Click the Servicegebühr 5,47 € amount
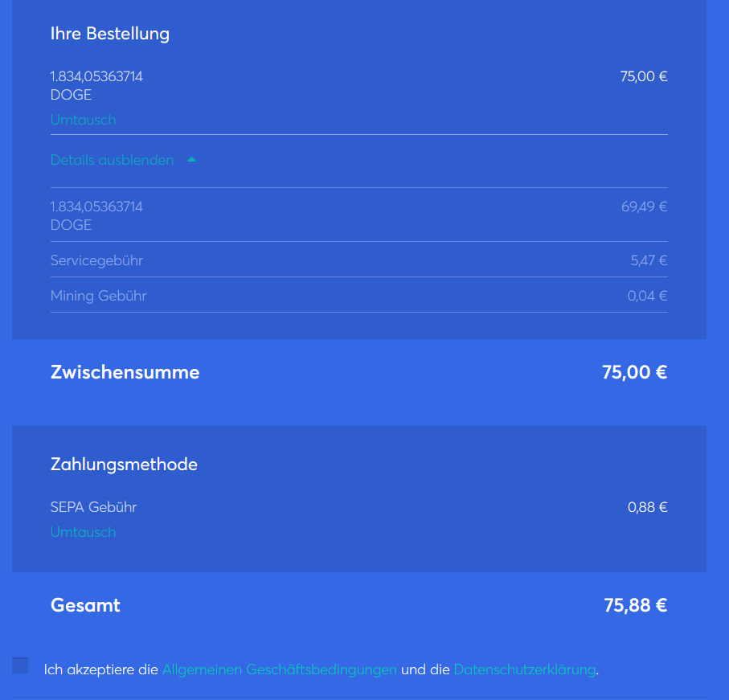Viewport: 729px width, 700px height. [x=649, y=260]
